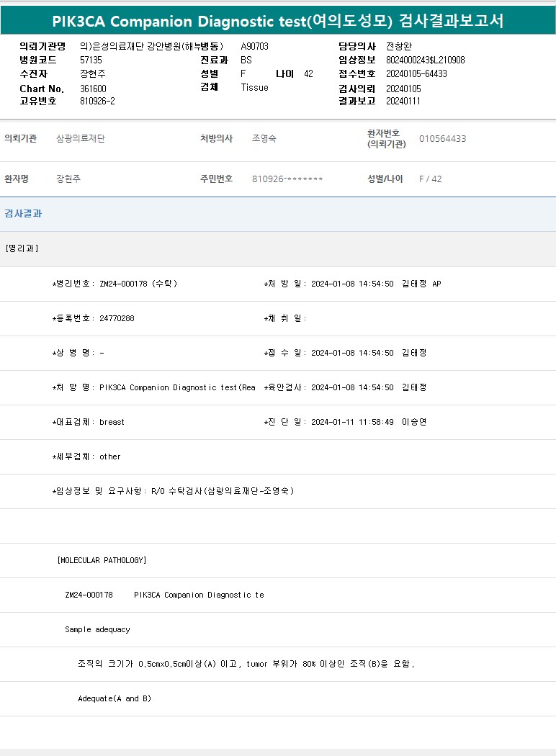Image resolution: width=556 pixels, height=756 pixels.
Task: Select the [병리과] department heading
Action: (22, 248)
